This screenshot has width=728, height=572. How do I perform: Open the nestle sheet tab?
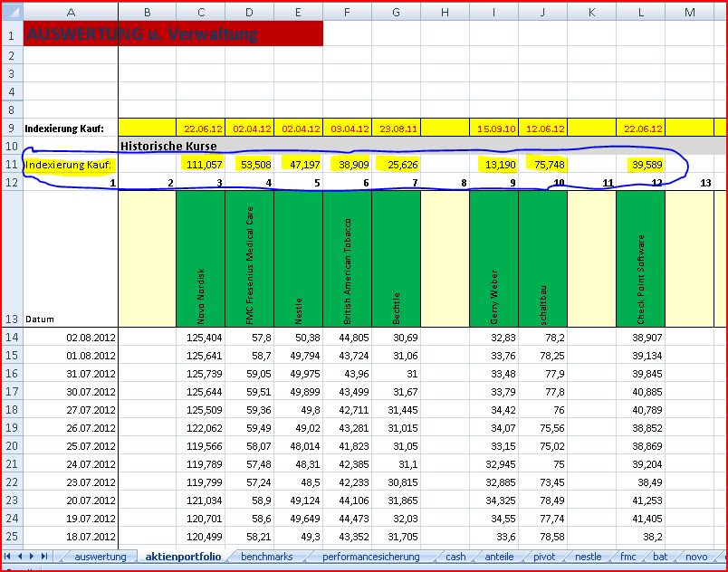[x=588, y=557]
